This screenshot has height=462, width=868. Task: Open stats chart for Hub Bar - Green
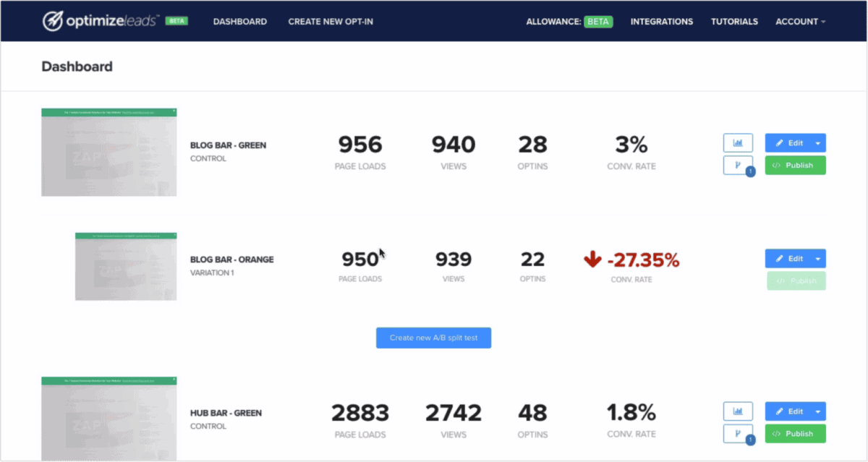tap(738, 411)
